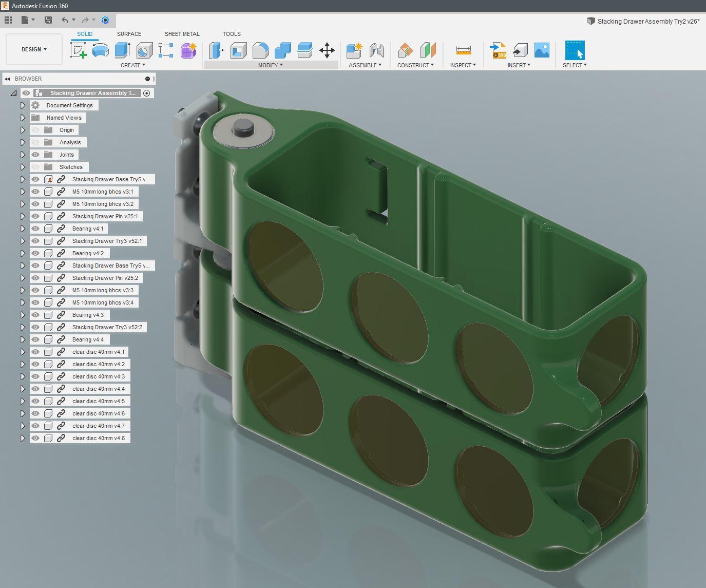Create a New Component
The width and height of the screenshot is (706, 588).
point(354,50)
